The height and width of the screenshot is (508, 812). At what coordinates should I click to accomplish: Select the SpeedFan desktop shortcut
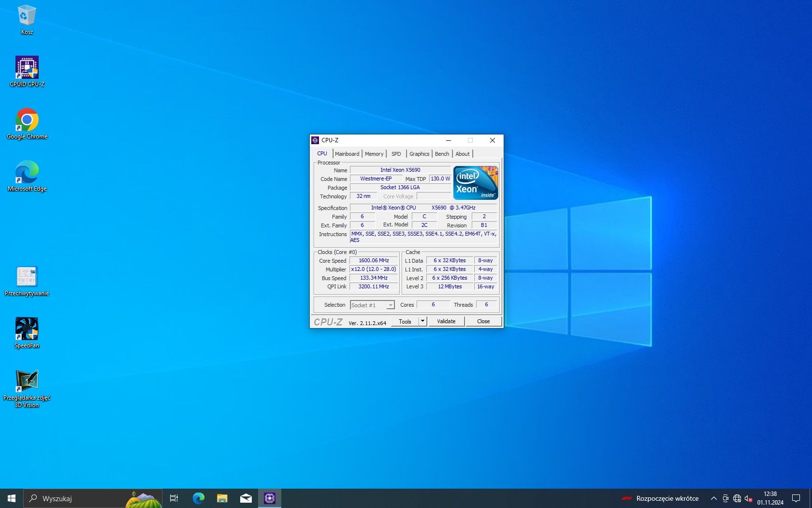[x=27, y=333]
